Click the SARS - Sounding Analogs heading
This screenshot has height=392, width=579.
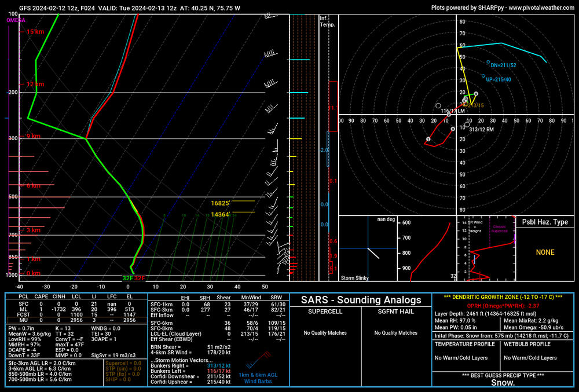(361, 300)
